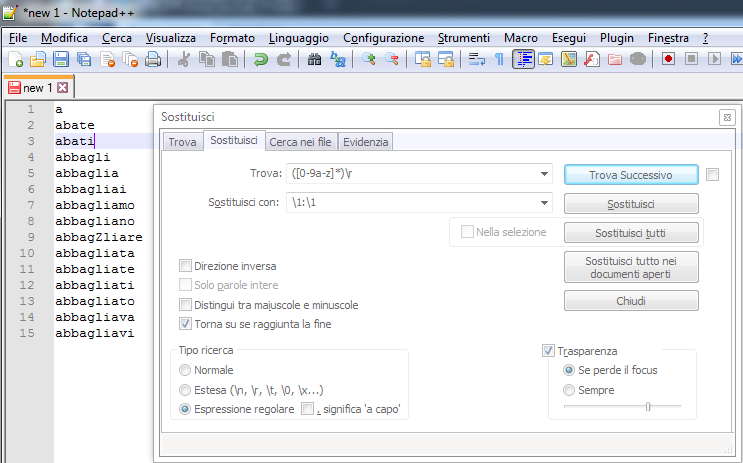The width and height of the screenshot is (743, 463).
Task: Click the New file toolbar icon
Action: click(x=14, y=59)
